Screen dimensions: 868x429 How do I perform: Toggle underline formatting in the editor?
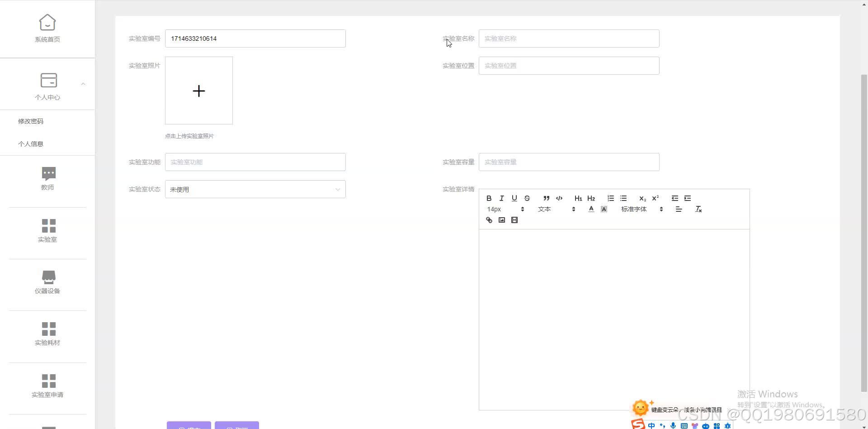pos(514,198)
